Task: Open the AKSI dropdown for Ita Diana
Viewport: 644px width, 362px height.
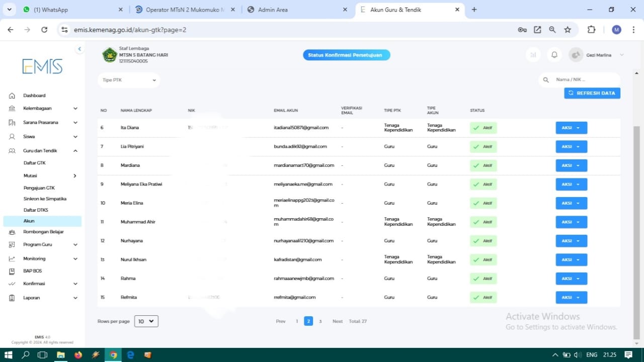Action: [571, 128]
